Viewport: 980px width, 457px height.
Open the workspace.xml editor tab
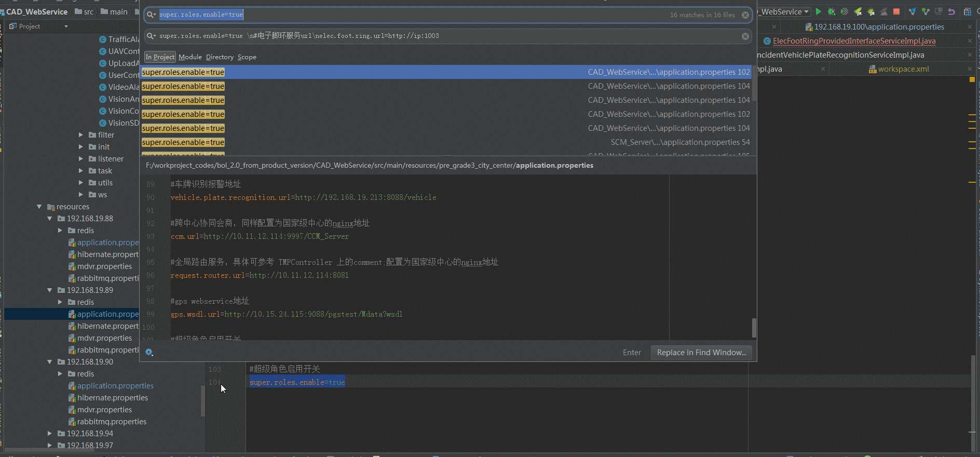click(903, 69)
